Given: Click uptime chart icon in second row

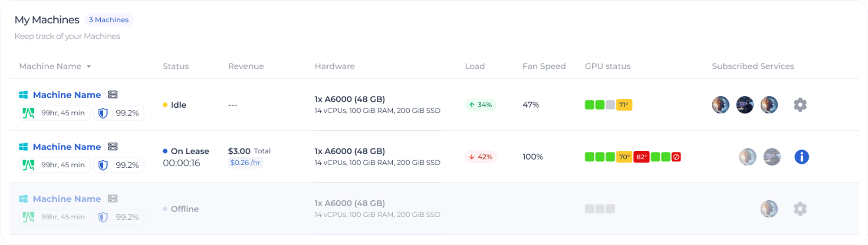Looking at the screenshot, I should coord(29,165).
